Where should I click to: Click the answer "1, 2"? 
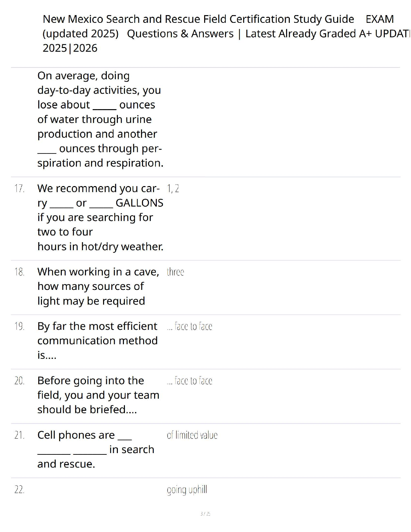point(173,188)
